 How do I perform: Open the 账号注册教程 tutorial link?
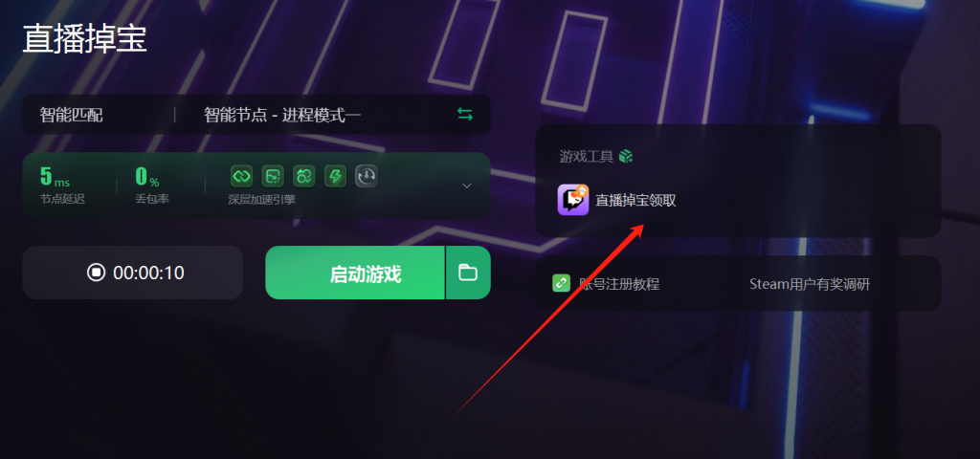[619, 284]
